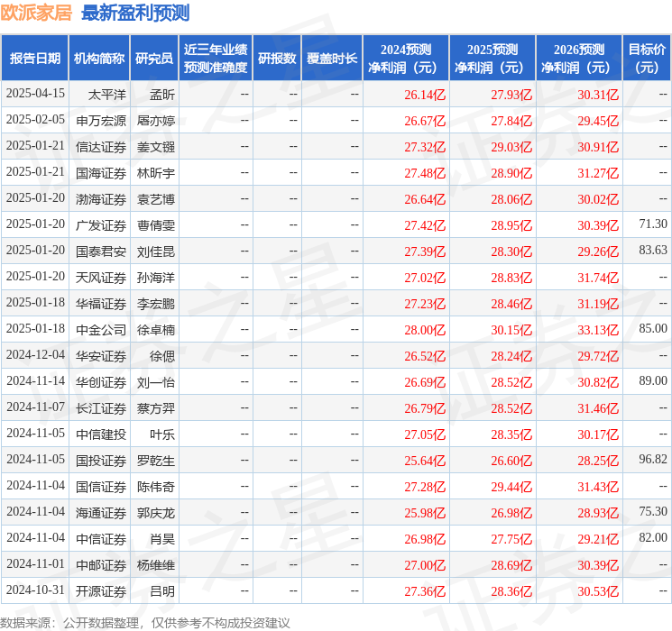Click the 欧派家居 title text

click(x=36, y=13)
